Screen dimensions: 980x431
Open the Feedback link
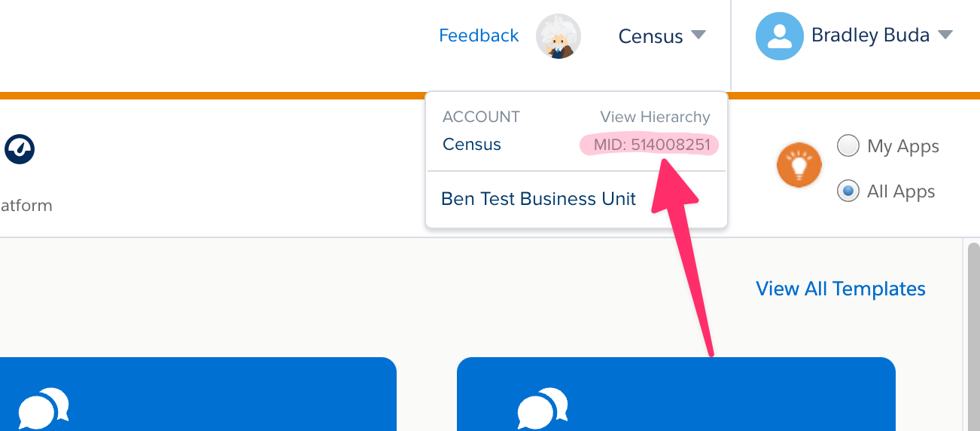pos(479,35)
